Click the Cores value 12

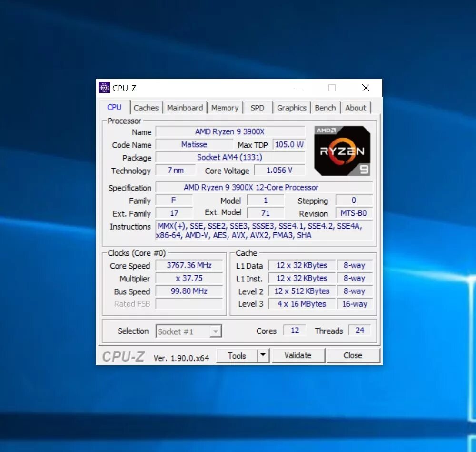tap(295, 331)
